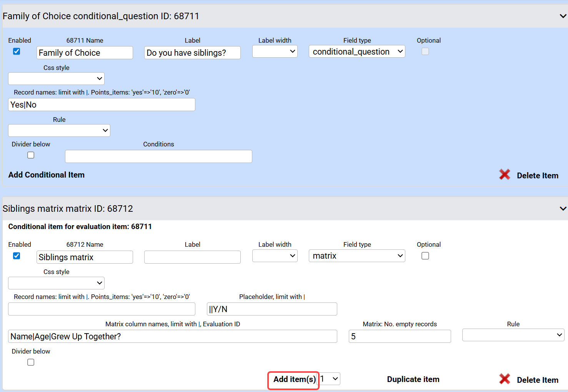Click the Conditions input field
This screenshot has height=392, width=568.
[x=158, y=156]
